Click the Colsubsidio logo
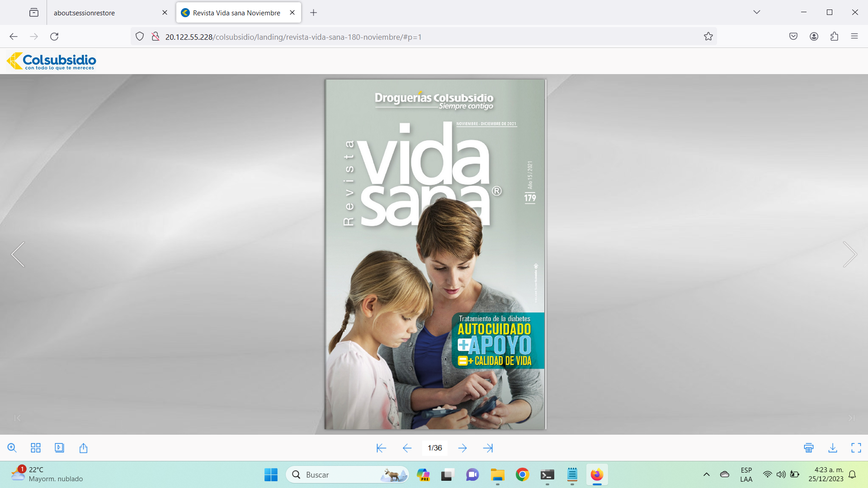868x488 pixels. point(52,61)
